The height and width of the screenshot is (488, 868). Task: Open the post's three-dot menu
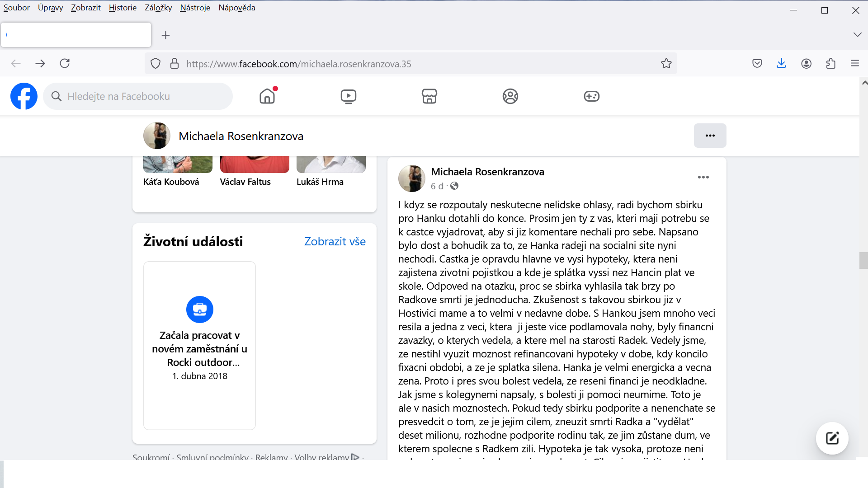(703, 177)
